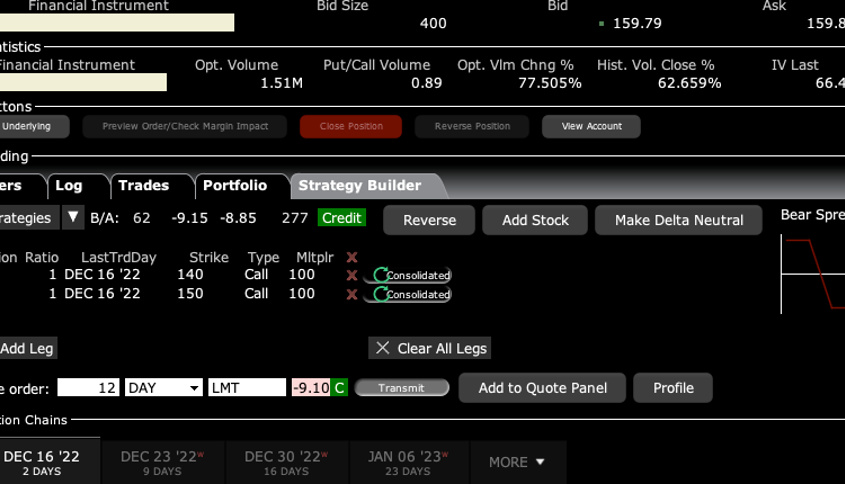Select the DEC 23 '22 expiration tab
This screenshot has height=484, width=845.
tap(162, 462)
